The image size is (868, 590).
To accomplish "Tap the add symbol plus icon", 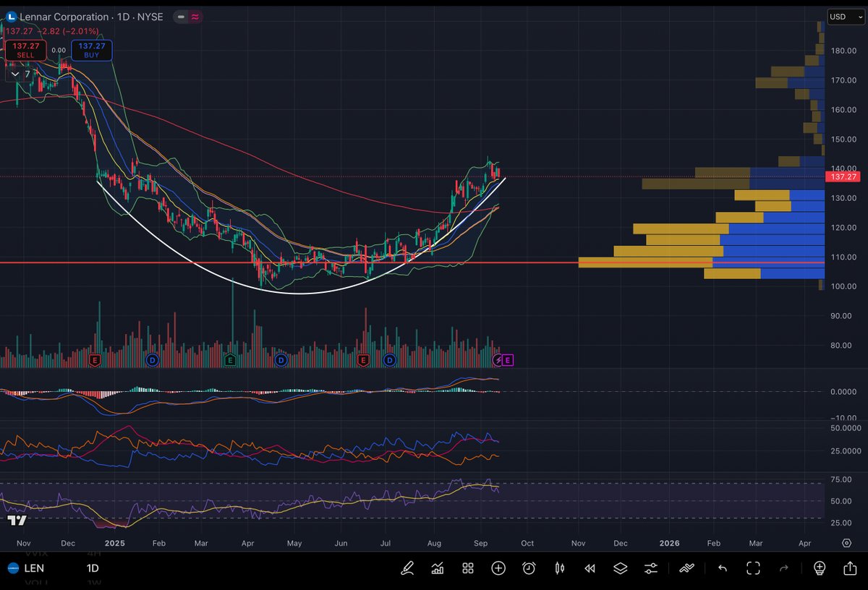I will (x=498, y=568).
